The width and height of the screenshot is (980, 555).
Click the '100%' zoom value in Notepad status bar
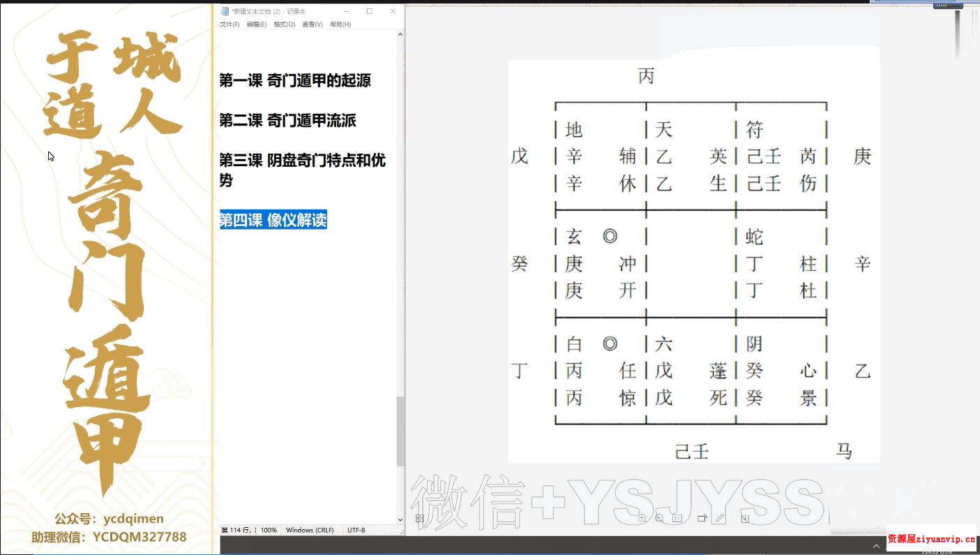click(269, 531)
